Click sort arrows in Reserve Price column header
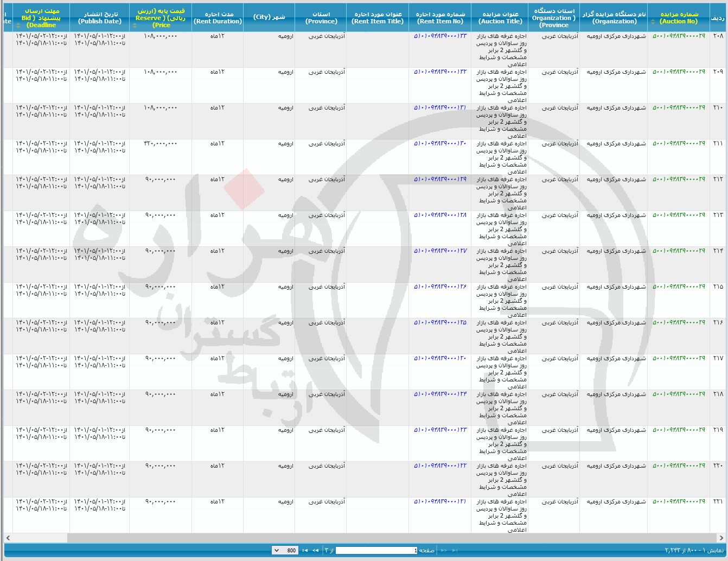 135,25
